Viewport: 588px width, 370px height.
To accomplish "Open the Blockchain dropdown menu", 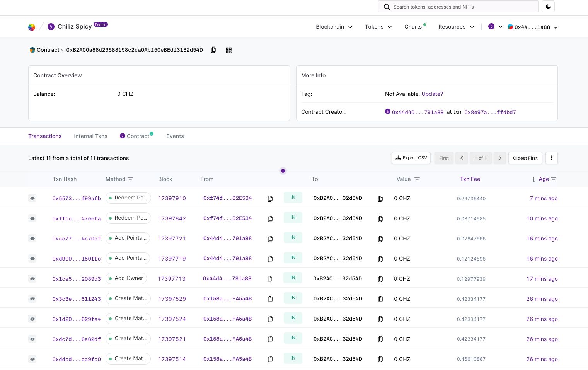I will click(x=334, y=27).
